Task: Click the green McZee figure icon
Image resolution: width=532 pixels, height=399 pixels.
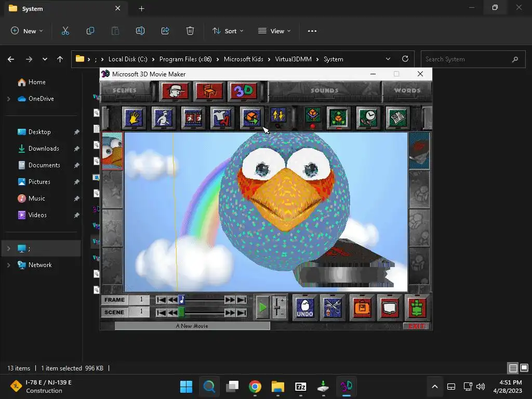Action: click(x=417, y=308)
